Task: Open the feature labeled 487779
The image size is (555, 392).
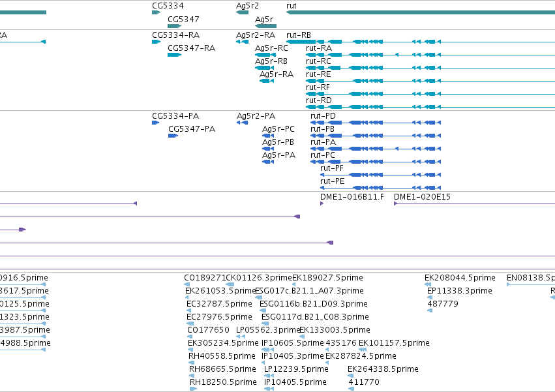Action: tap(430, 310)
